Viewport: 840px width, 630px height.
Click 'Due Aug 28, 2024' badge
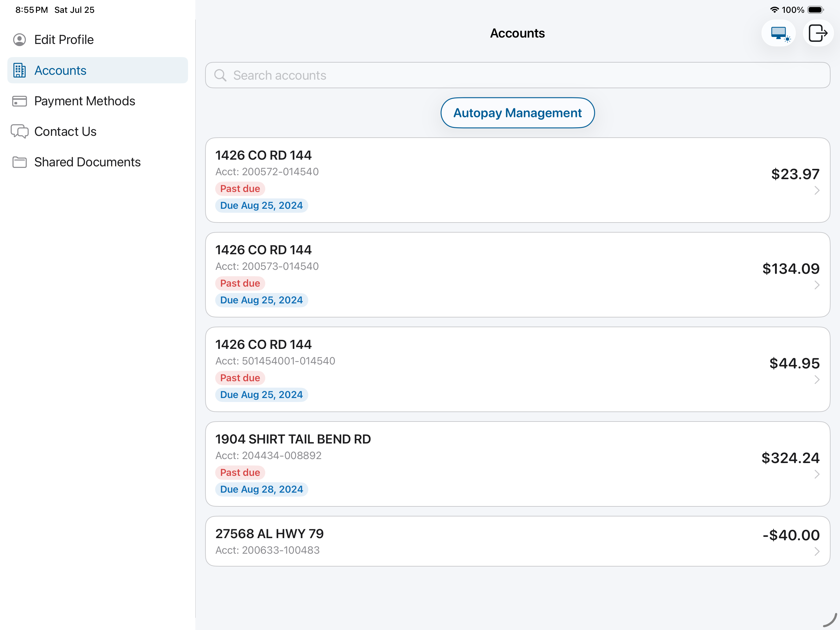coord(262,489)
